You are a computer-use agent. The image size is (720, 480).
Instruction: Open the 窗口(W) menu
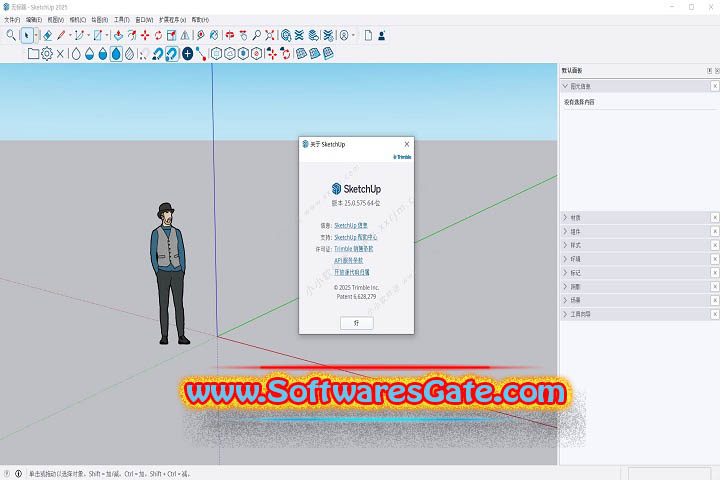coord(144,20)
